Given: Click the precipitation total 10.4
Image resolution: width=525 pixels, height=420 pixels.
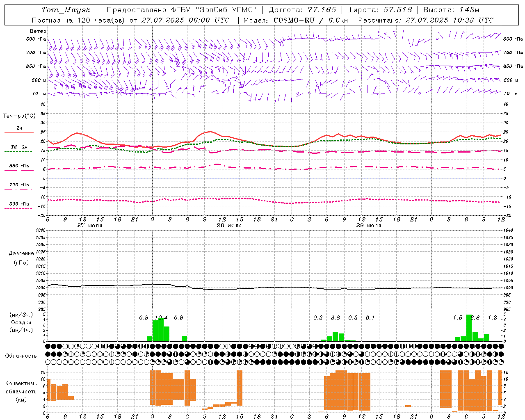Looking at the screenshot, I should pyautogui.click(x=161, y=318).
